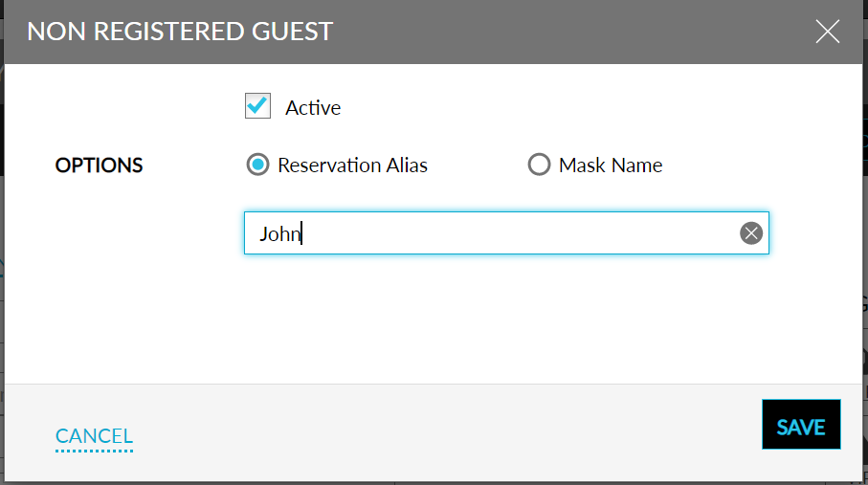The height and width of the screenshot is (485, 868).
Task: Clear the alias text field
Action: tap(751, 233)
